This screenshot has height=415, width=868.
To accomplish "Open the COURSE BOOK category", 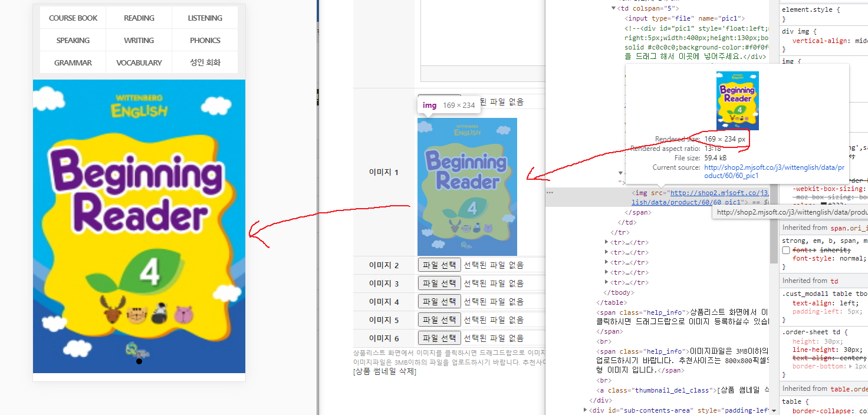I will coord(73,18).
